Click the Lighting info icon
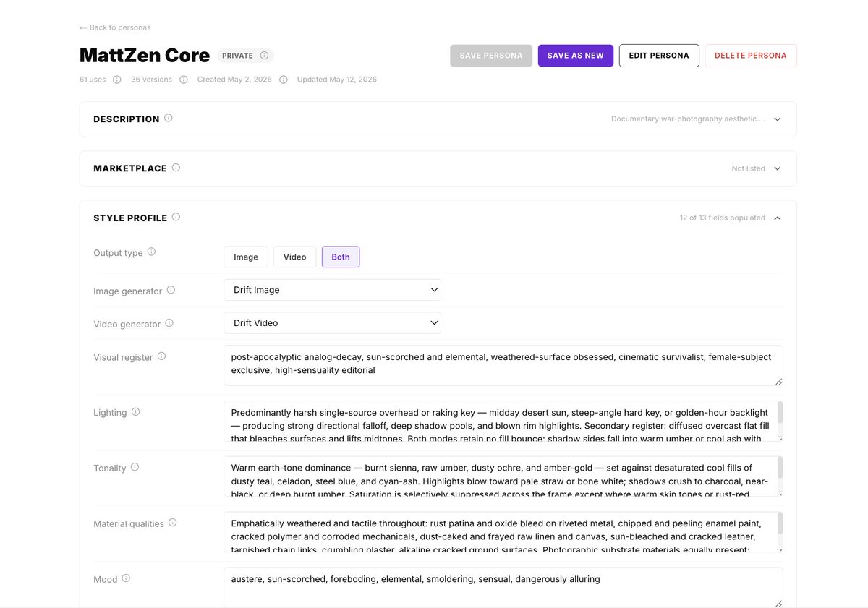The width and height of the screenshot is (868, 608). [x=135, y=412]
